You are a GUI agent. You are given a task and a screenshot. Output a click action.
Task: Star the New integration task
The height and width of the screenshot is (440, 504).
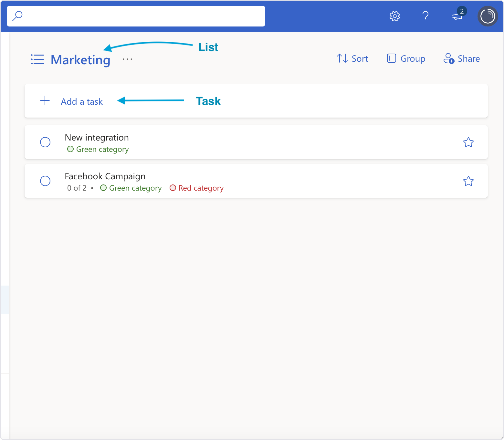468,142
